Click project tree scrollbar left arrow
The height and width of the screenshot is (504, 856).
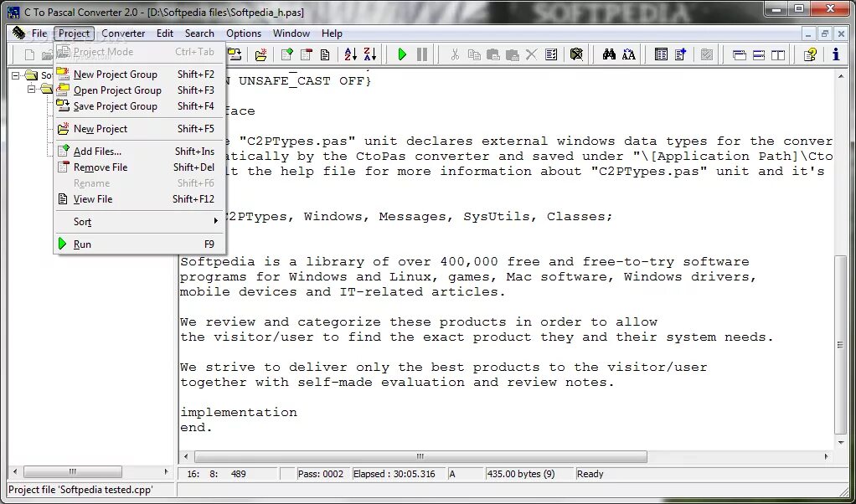tap(15, 471)
